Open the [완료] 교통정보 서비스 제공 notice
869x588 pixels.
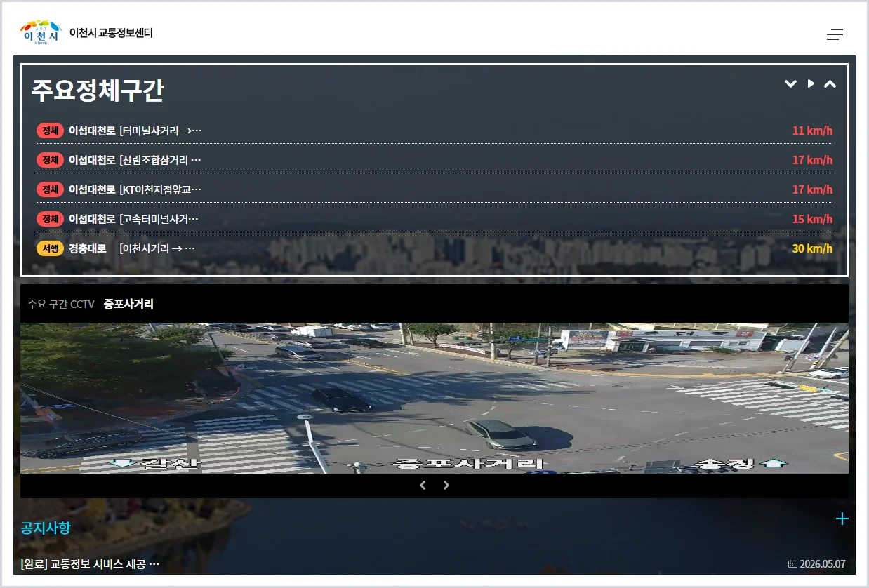click(x=91, y=564)
